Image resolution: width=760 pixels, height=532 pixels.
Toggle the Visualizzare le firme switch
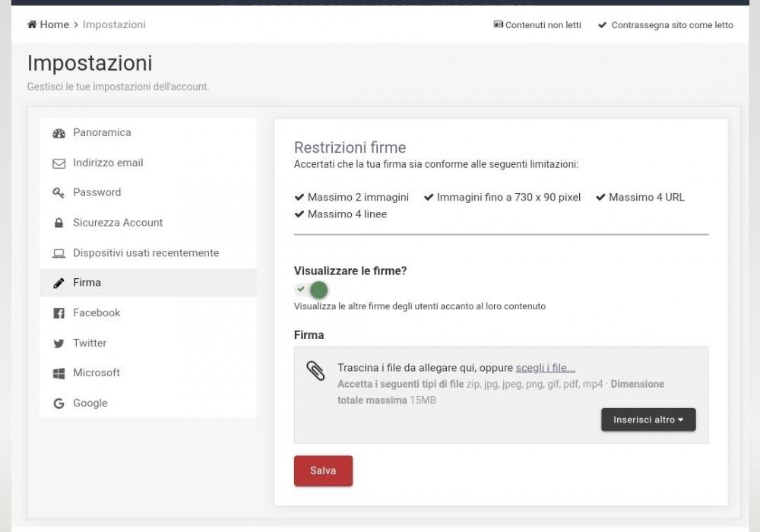[x=311, y=290]
